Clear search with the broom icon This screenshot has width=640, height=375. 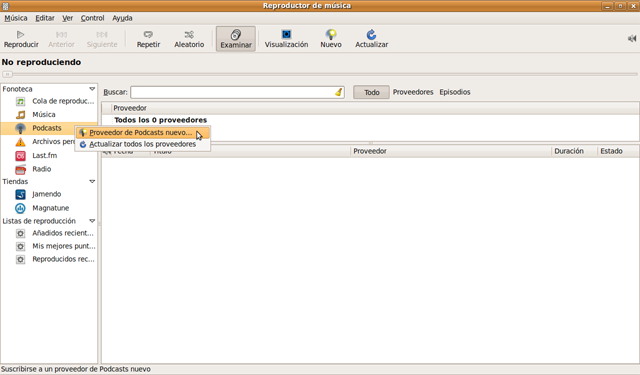point(339,92)
